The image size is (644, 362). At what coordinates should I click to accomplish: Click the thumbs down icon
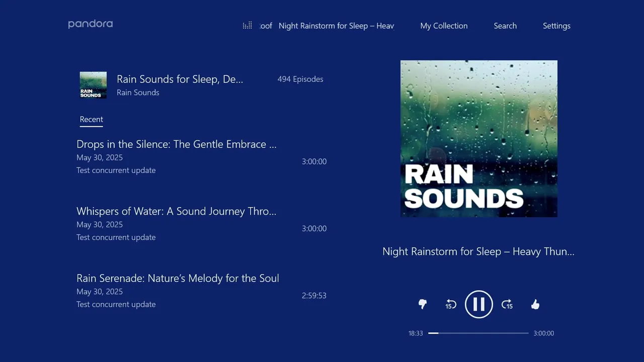pyautogui.click(x=423, y=304)
